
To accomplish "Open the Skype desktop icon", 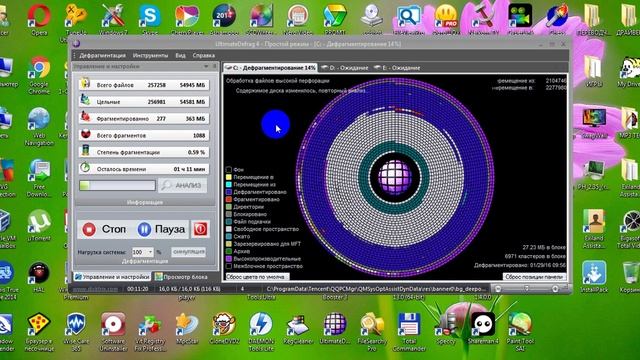I will click(x=150, y=19).
